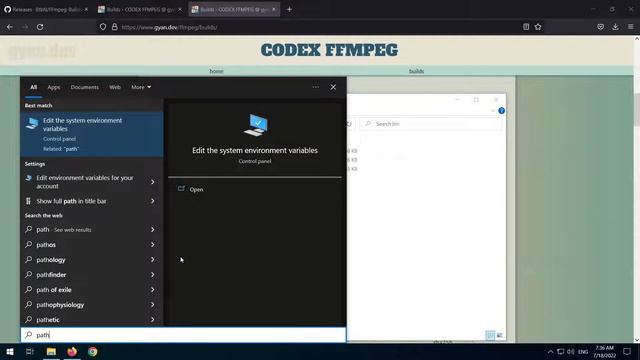
Task: Close the Windows search panel
Action: [333, 87]
